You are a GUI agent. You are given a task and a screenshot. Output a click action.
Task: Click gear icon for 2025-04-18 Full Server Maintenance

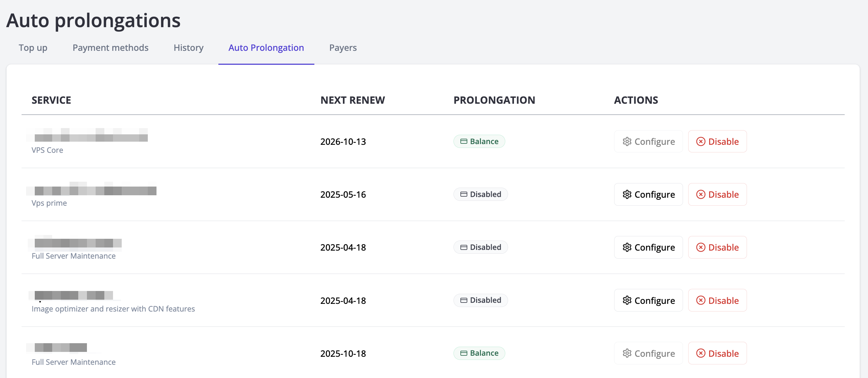click(x=627, y=247)
